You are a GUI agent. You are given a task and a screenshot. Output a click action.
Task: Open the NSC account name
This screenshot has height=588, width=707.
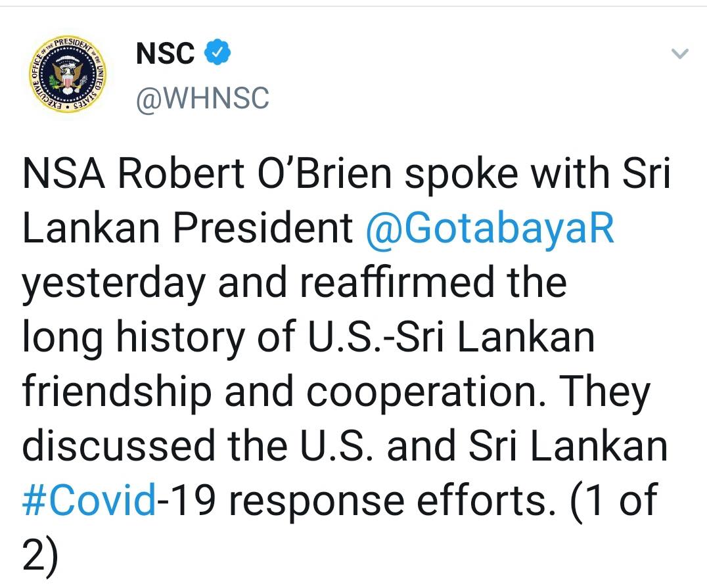pos(165,54)
